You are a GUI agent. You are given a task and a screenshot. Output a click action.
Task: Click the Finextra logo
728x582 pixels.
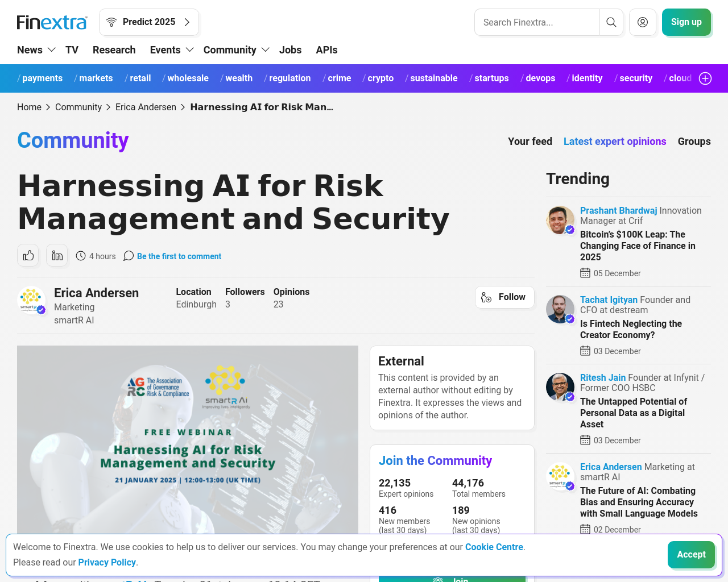pos(52,22)
